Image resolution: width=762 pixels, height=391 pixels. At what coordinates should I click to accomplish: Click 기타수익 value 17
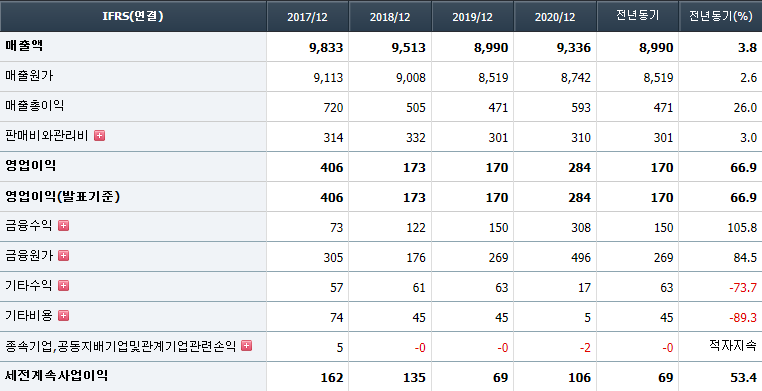(x=585, y=288)
